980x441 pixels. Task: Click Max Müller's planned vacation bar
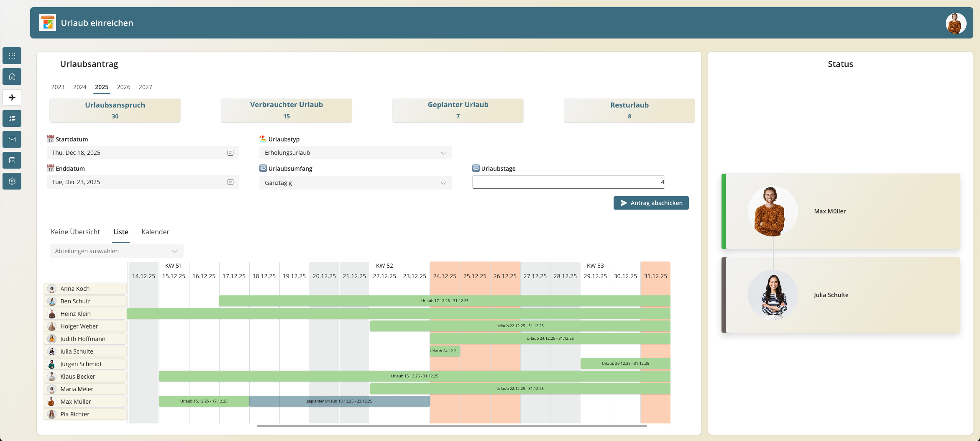coord(339,401)
